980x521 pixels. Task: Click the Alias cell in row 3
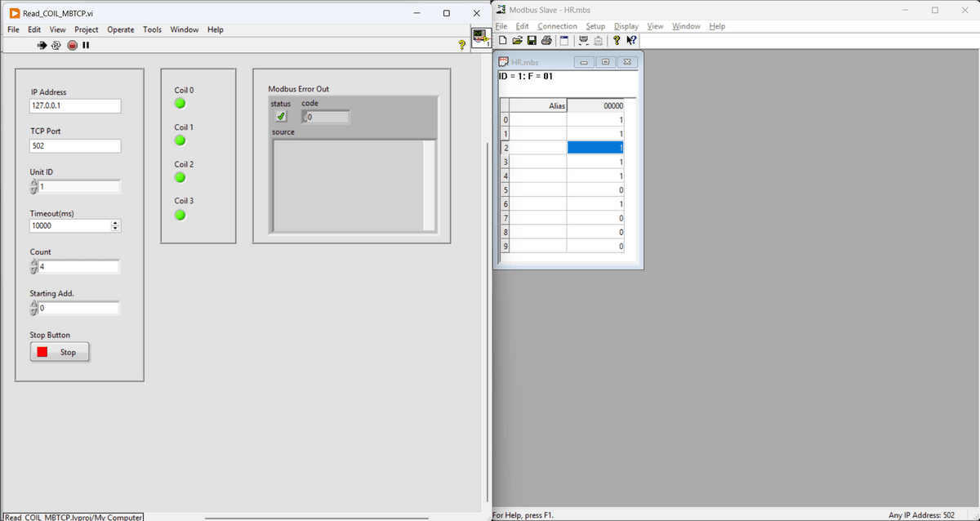coord(539,162)
